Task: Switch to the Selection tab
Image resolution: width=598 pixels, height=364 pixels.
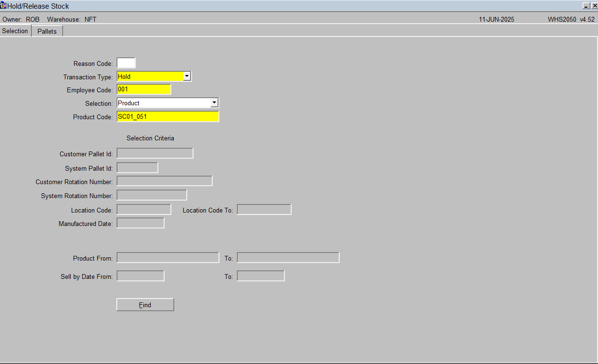Action: [x=15, y=31]
